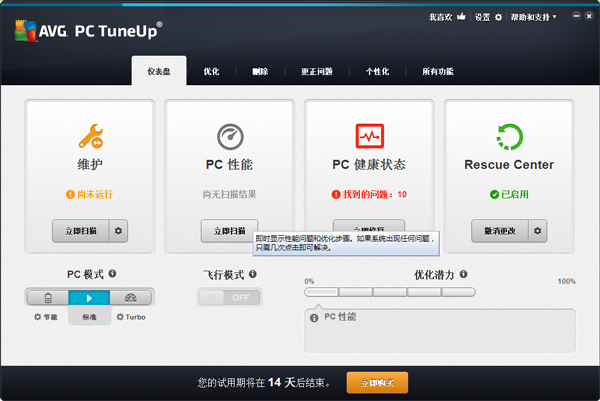The width and height of the screenshot is (600, 401).
Task: Click the partially hidden 立即修复 button
Action: 369,226
